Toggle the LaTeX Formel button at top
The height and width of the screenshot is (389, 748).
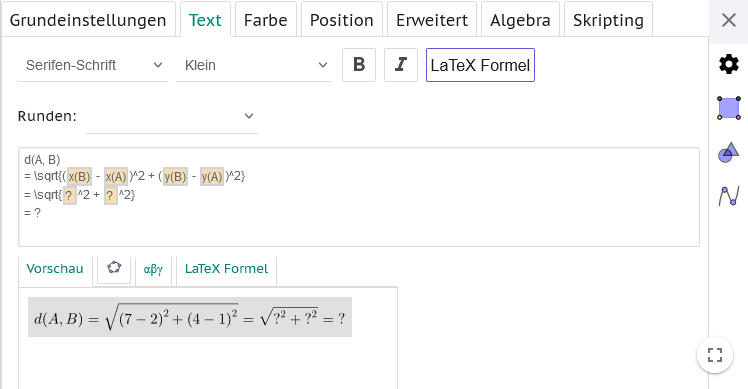tap(480, 65)
